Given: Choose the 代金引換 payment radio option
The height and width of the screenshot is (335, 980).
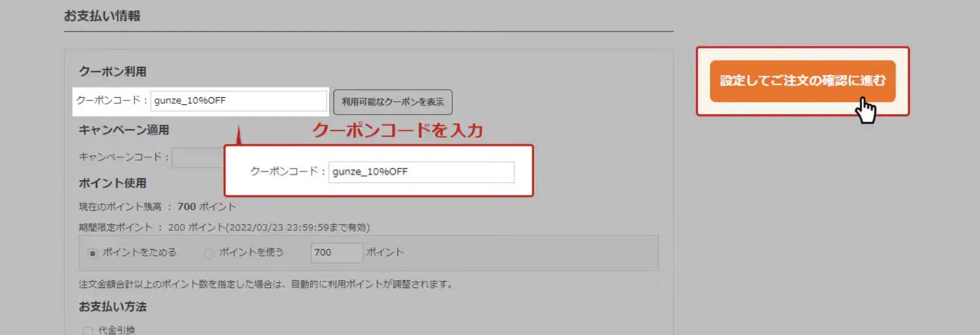Looking at the screenshot, I should [x=87, y=330].
